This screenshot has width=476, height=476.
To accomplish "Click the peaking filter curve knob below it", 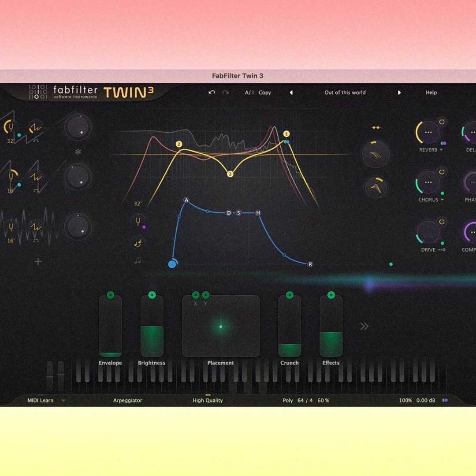I will 376,187.
